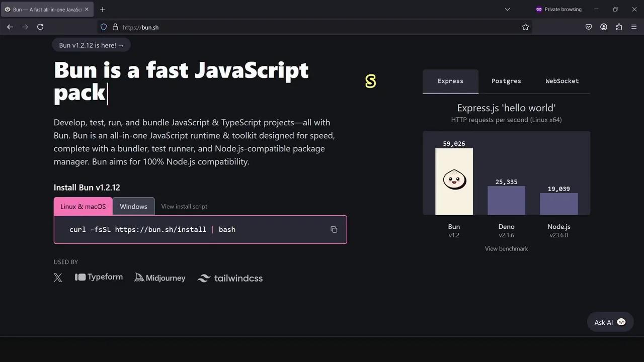The image size is (644, 362).
Task: Switch to the WebSocket benchmark tab
Action: pos(562,81)
